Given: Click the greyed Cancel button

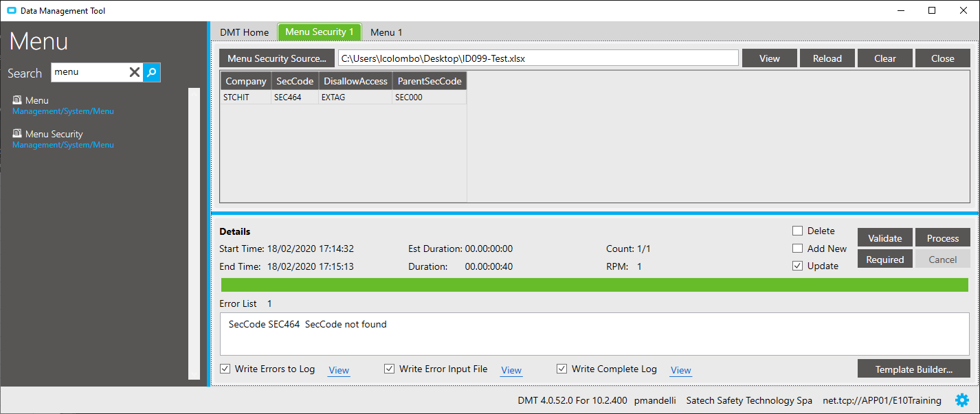Looking at the screenshot, I should click(x=943, y=260).
